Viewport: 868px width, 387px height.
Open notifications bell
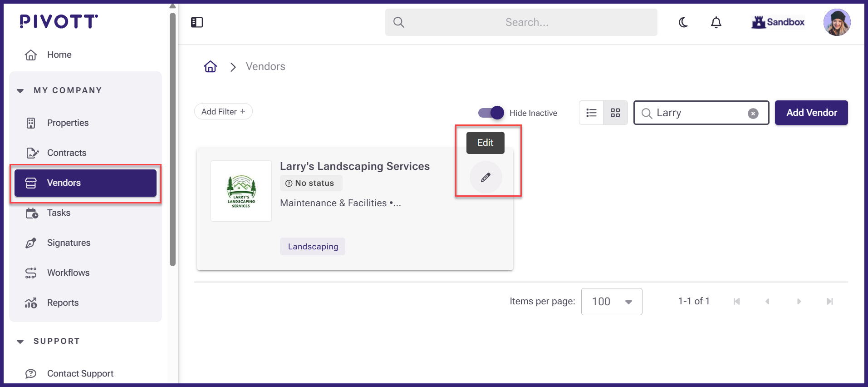pyautogui.click(x=716, y=22)
